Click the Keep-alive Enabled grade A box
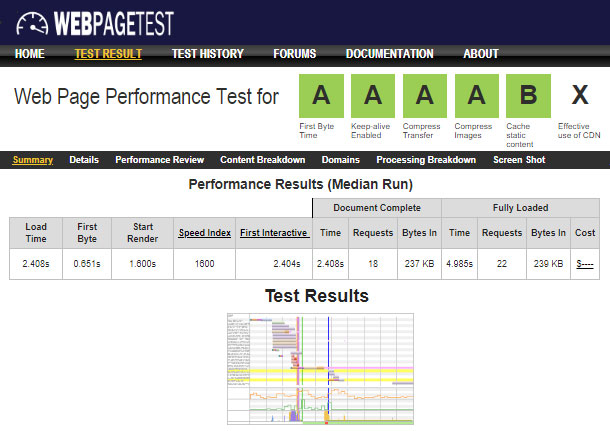 coord(373,96)
